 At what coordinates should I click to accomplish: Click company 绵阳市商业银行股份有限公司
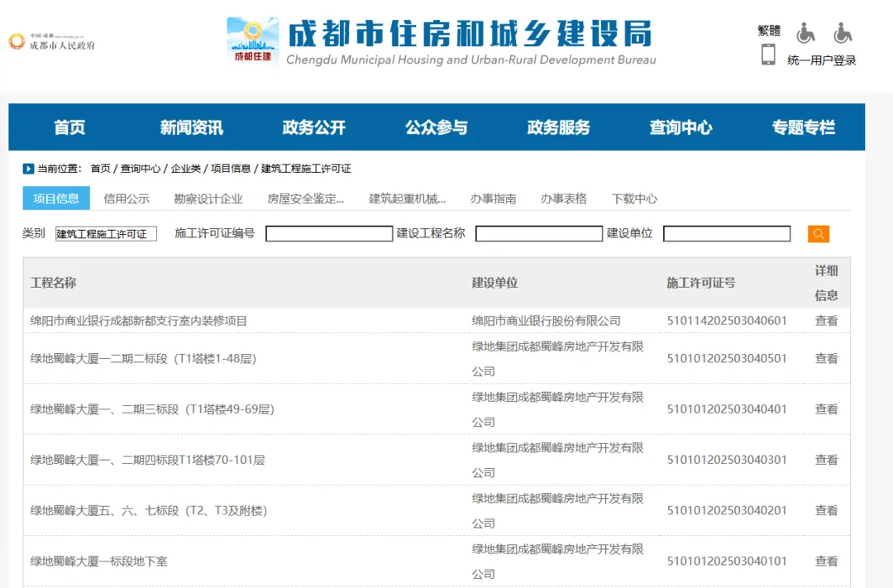[x=547, y=321]
